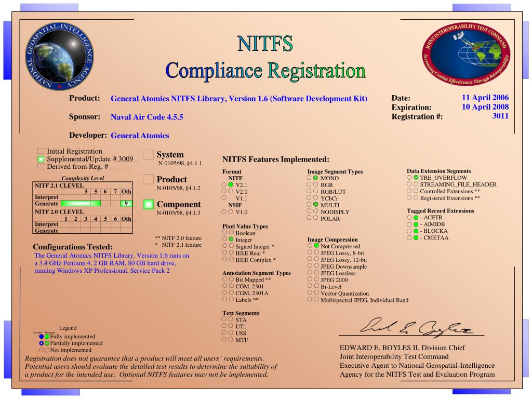Click the green dot beside ACFTB

click(416, 218)
